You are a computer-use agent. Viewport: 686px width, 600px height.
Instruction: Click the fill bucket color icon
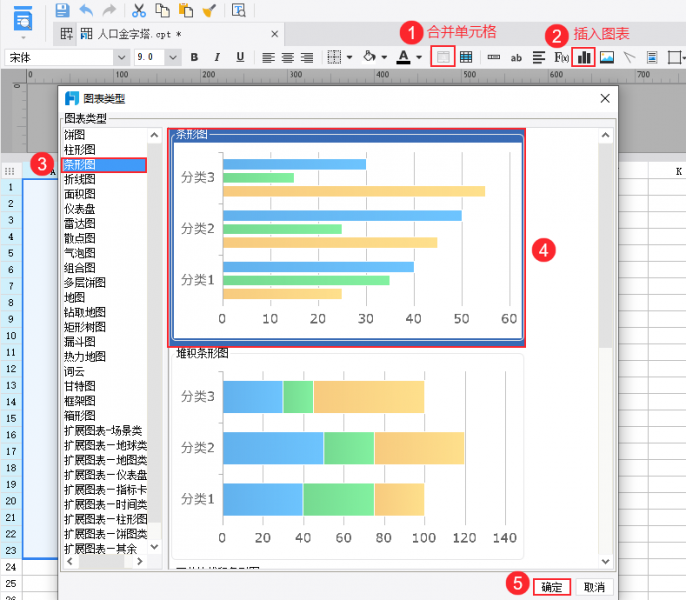pyautogui.click(x=369, y=57)
